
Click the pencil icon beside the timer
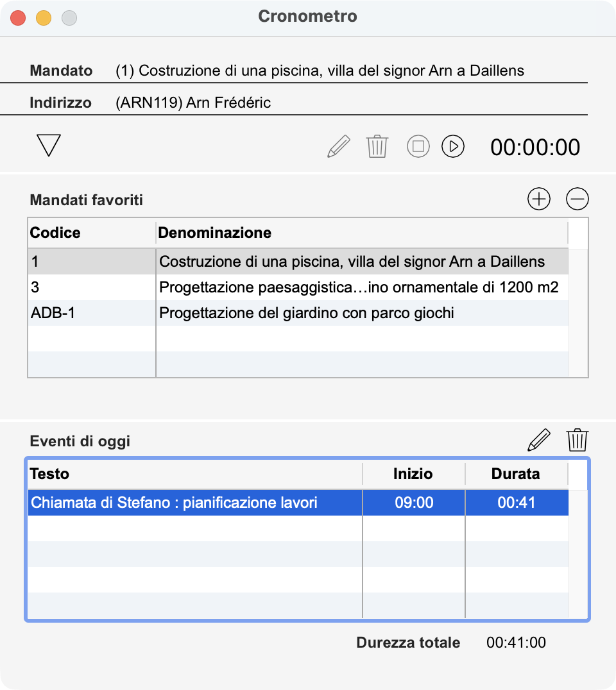339,146
